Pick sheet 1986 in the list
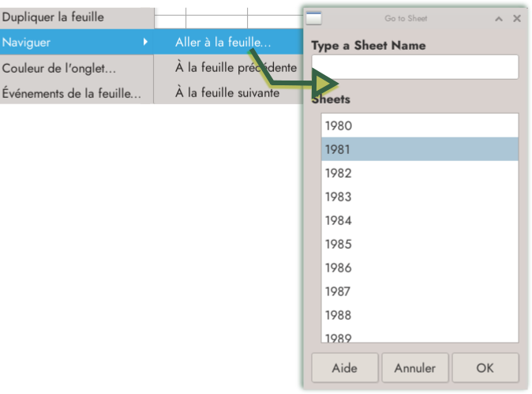Screen dimensions: 532x394 pyautogui.click(x=419, y=268)
